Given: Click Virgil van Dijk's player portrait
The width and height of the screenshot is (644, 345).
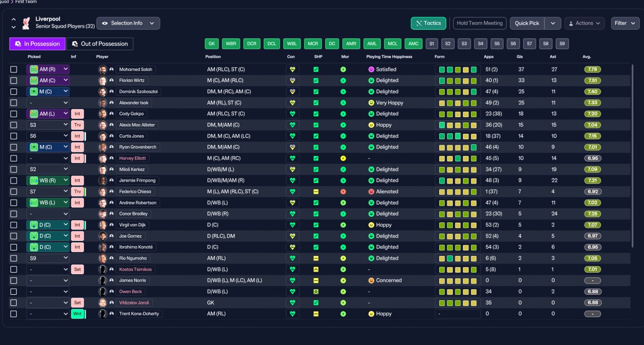Looking at the screenshot, I should click(x=103, y=225).
